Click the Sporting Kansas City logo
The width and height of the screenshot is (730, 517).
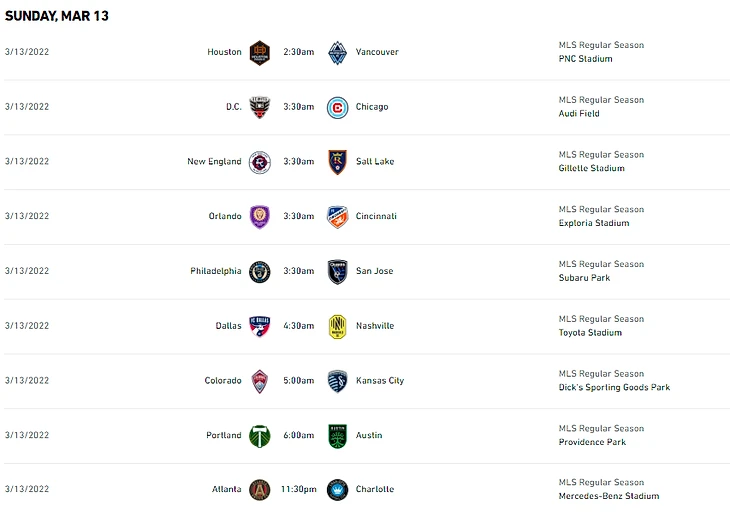tap(337, 381)
